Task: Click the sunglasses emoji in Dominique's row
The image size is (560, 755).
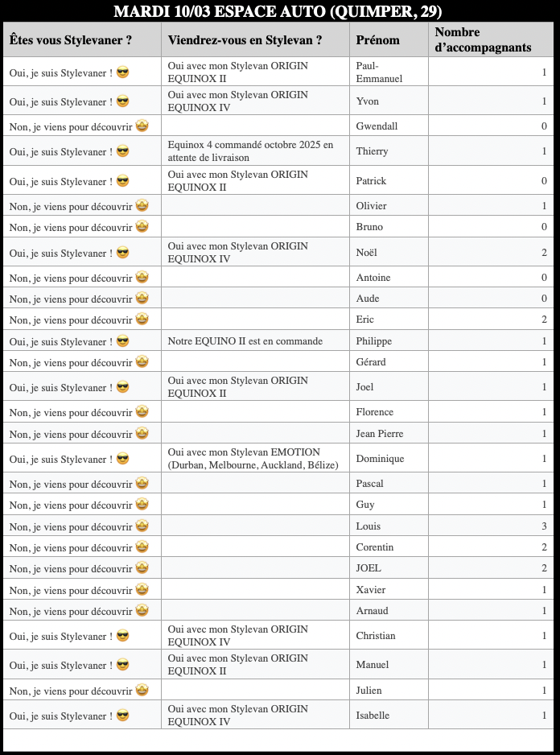Action: 123,459
